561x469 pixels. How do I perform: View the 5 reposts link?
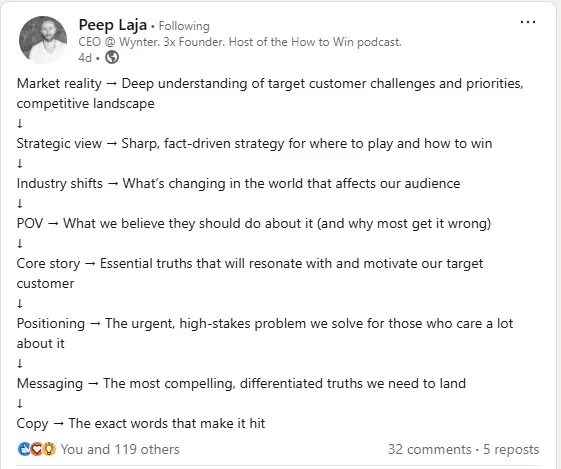click(x=511, y=449)
